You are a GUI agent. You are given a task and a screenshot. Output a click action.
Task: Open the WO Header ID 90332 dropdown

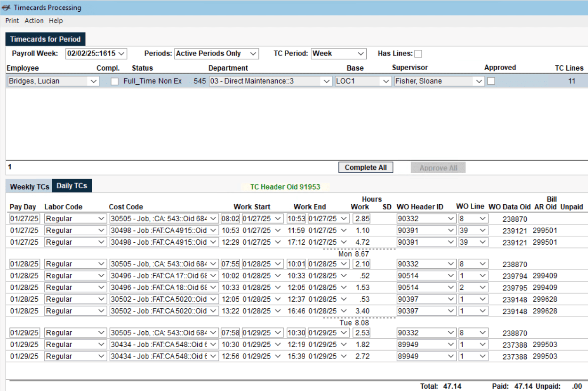tap(451, 218)
